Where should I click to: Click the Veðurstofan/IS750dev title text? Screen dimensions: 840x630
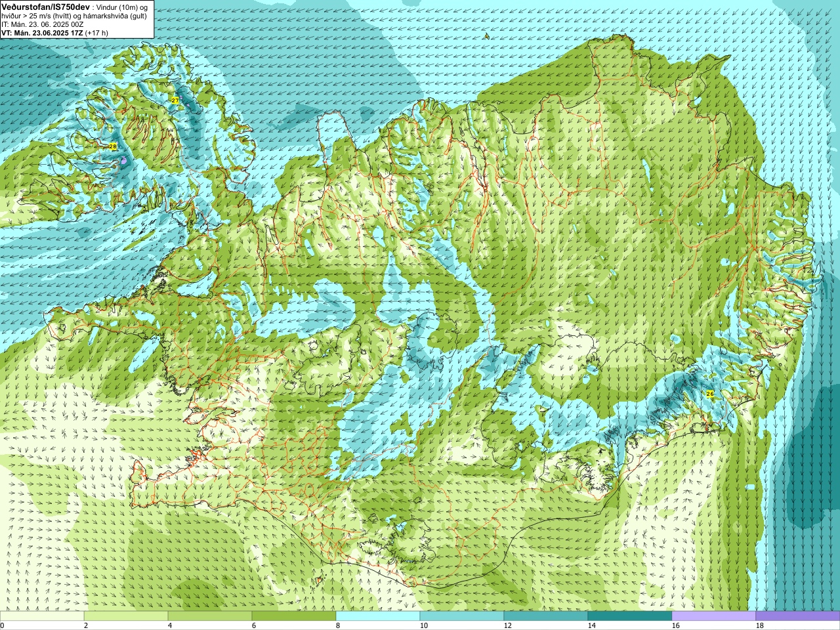click(x=45, y=6)
